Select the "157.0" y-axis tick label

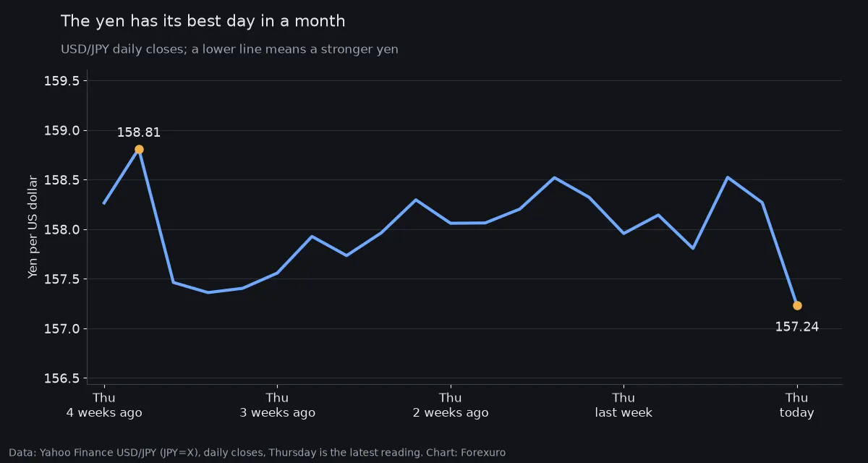tap(61, 329)
